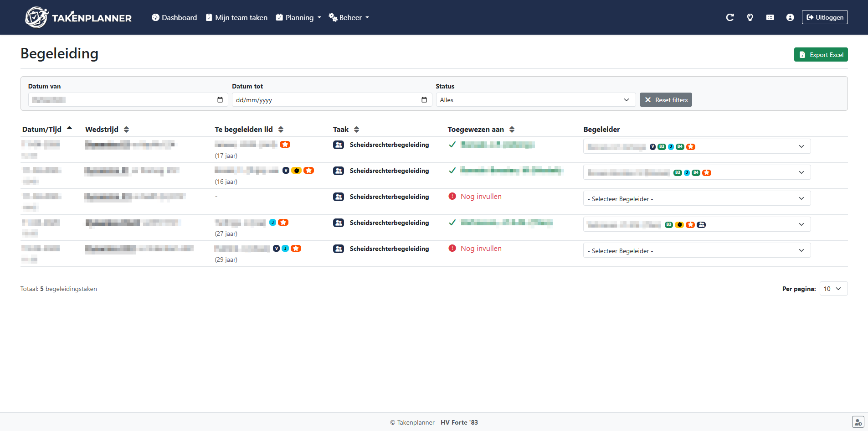Sort the table by Wedstrijd column
This screenshot has height=431, width=868.
pyautogui.click(x=126, y=130)
